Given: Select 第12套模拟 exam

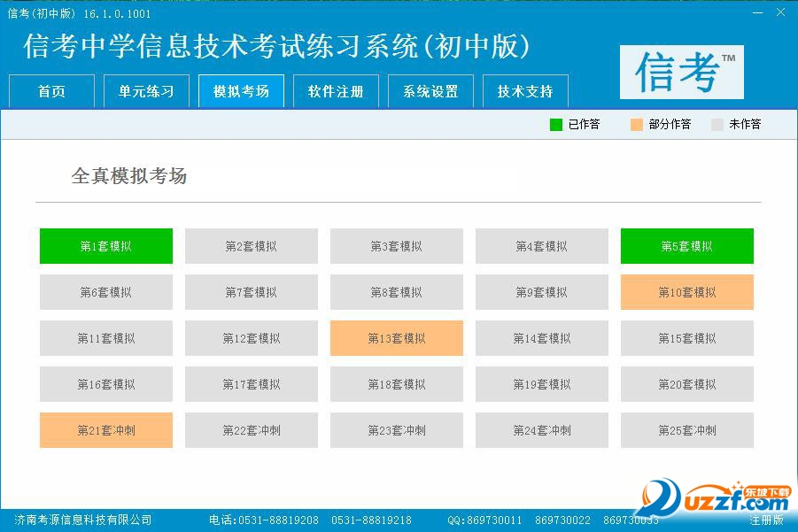Looking at the screenshot, I should click(252, 338).
